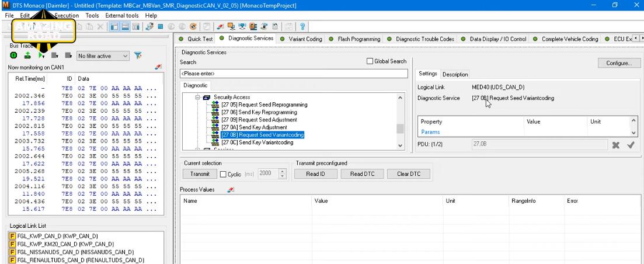This screenshot has width=644, height=264.
Task: Switch to the Variant Coding tab
Action: [x=301, y=39]
